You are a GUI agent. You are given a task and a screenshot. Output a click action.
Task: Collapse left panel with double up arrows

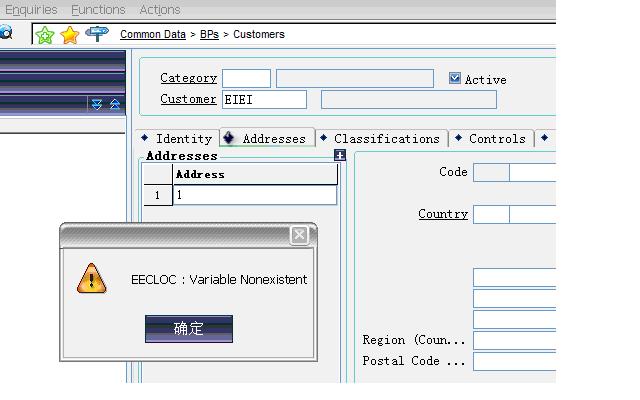114,104
